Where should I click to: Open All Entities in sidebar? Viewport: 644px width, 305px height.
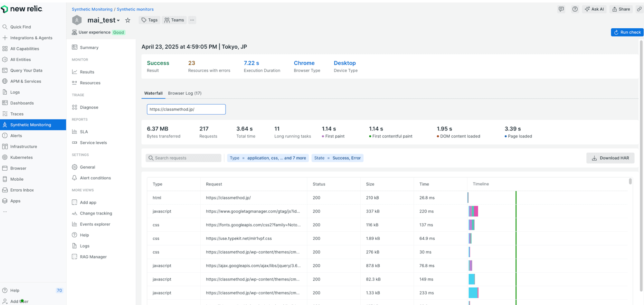click(20, 60)
